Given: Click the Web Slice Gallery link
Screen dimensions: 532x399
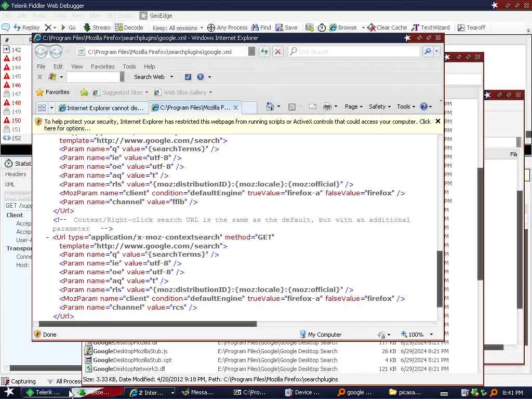Looking at the screenshot, I should (x=183, y=92).
